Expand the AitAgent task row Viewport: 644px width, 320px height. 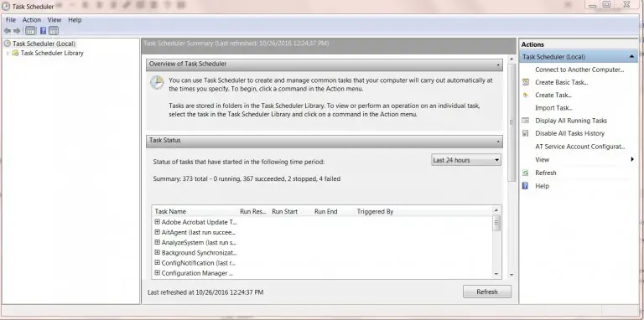[x=157, y=232]
